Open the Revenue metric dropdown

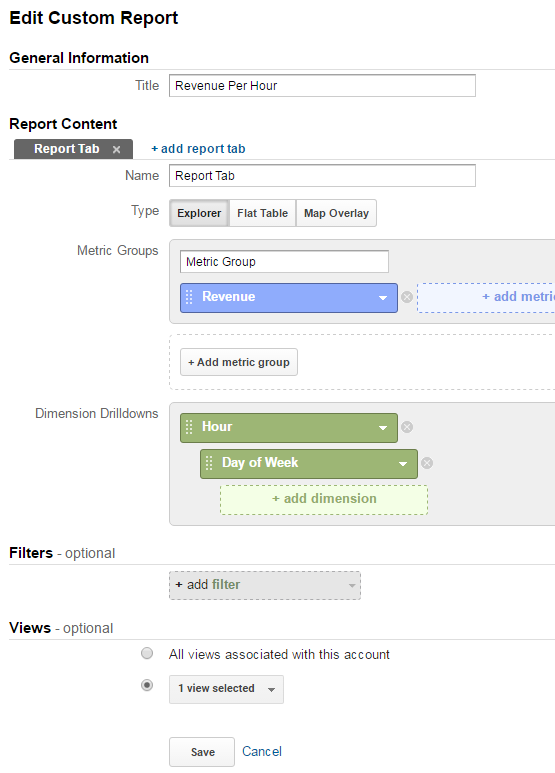pyautogui.click(x=383, y=298)
